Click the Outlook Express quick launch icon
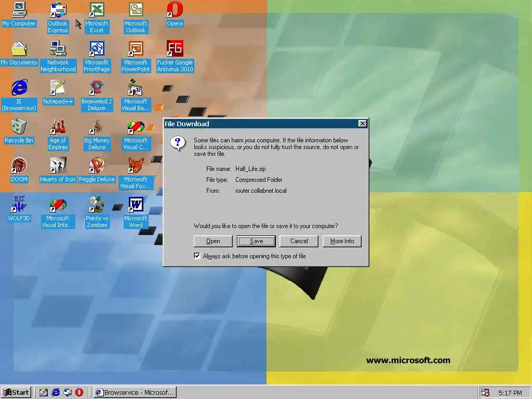The width and height of the screenshot is (532, 399). pos(68,393)
